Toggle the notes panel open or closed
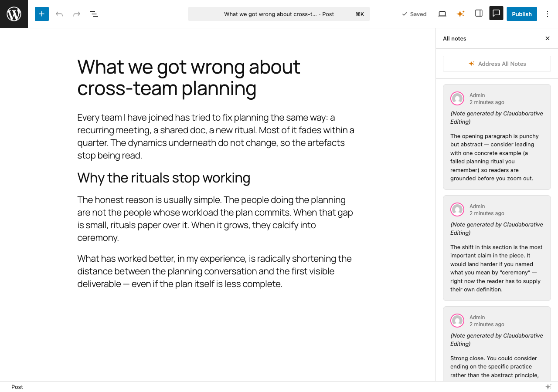The height and width of the screenshot is (392, 558). coord(496,14)
